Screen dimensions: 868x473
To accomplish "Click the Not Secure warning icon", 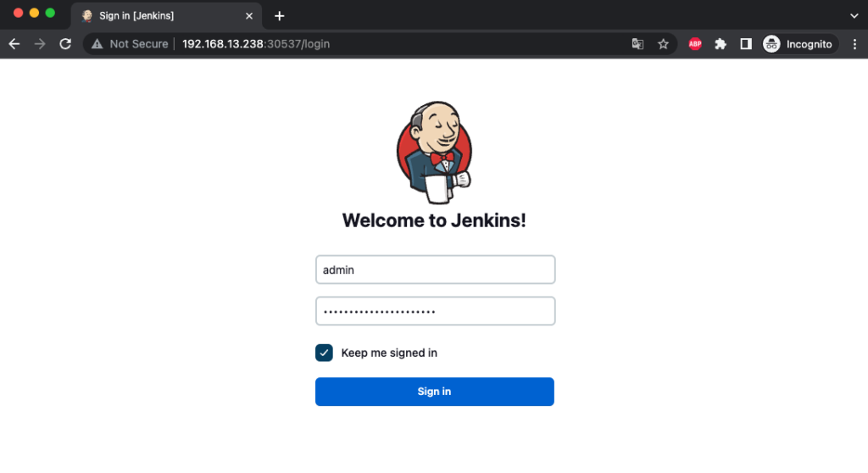I will click(97, 44).
